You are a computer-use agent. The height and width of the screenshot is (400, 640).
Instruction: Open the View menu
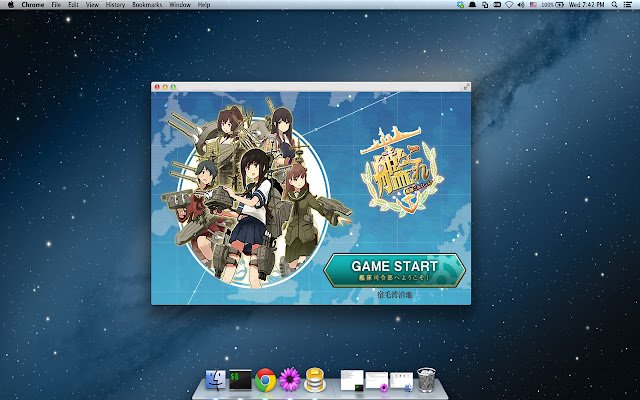(x=92, y=5)
